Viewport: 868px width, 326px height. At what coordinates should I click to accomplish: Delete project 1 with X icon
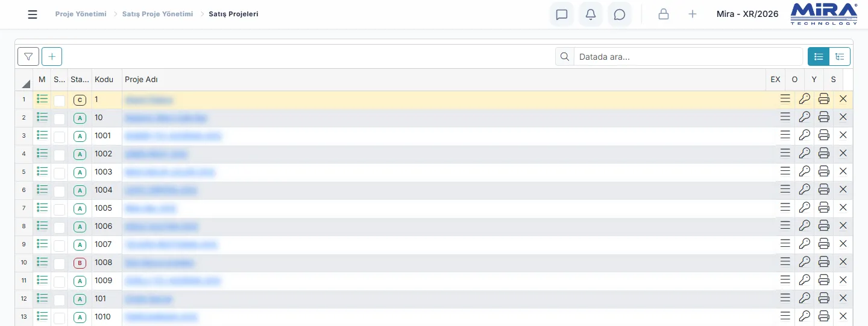pos(843,99)
